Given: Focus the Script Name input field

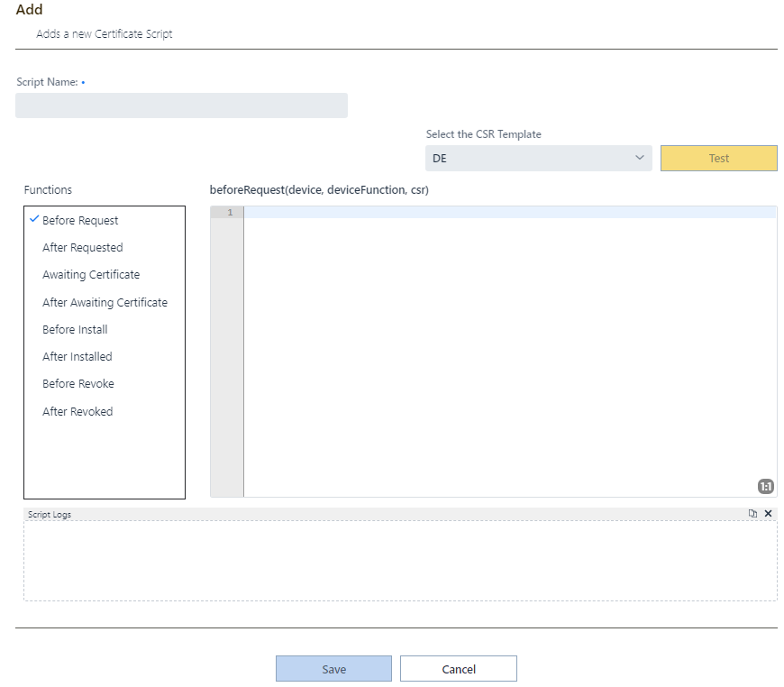Looking at the screenshot, I should coord(181,105).
